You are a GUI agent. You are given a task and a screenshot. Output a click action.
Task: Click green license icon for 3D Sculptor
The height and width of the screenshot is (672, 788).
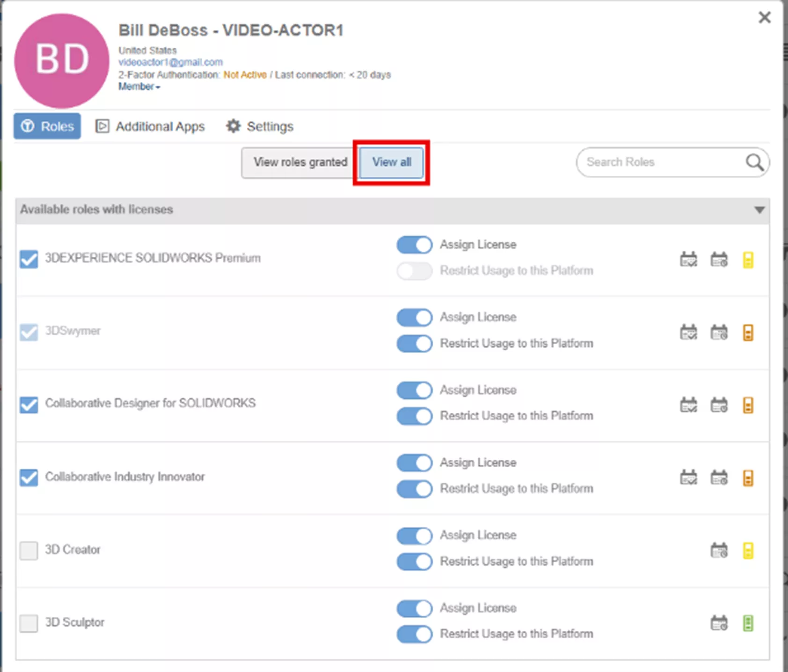point(748,623)
